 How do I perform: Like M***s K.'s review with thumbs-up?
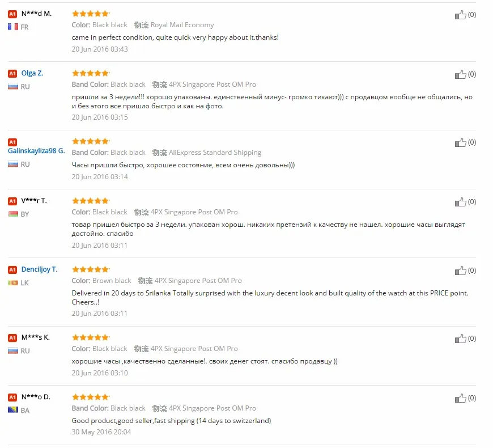pos(460,339)
